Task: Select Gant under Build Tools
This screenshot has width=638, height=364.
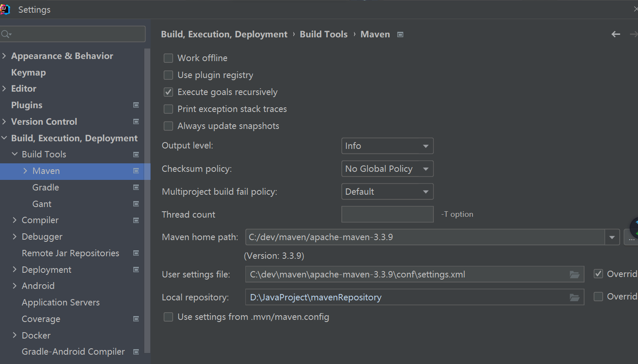Action: click(x=42, y=204)
